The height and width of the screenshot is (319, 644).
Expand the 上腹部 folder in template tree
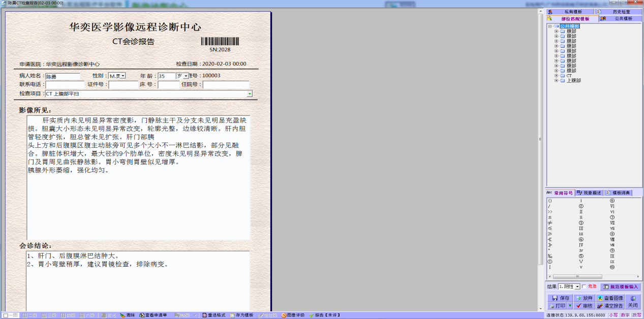pyautogui.click(x=557, y=81)
